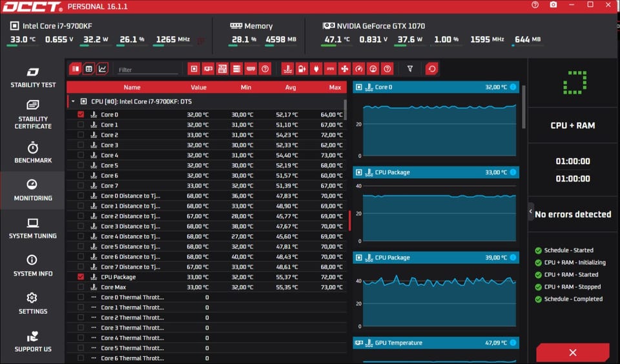Screen dimensions: 620x364
Task: Switch to the graph view icon
Action: pyautogui.click(x=103, y=68)
